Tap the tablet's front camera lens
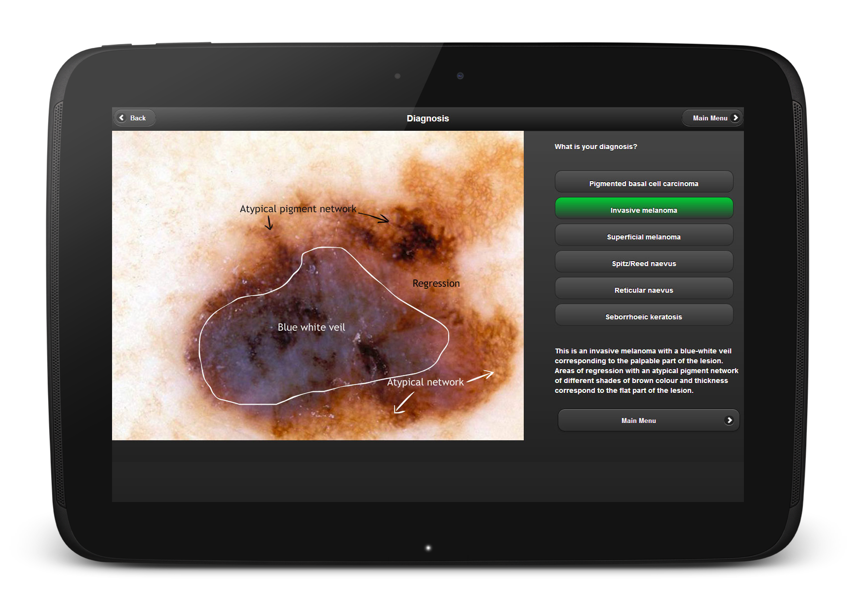 coord(460,76)
